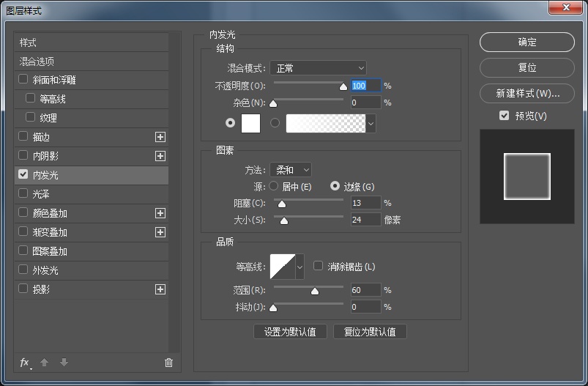Open the gradient picker dropdown arrow
Viewport: 588px width, 386px height.
371,123
